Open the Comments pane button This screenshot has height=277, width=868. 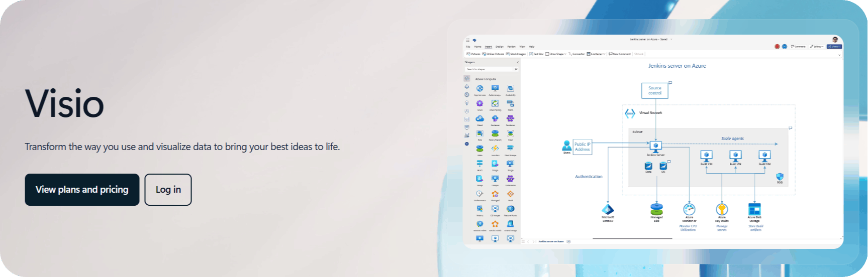coord(798,47)
